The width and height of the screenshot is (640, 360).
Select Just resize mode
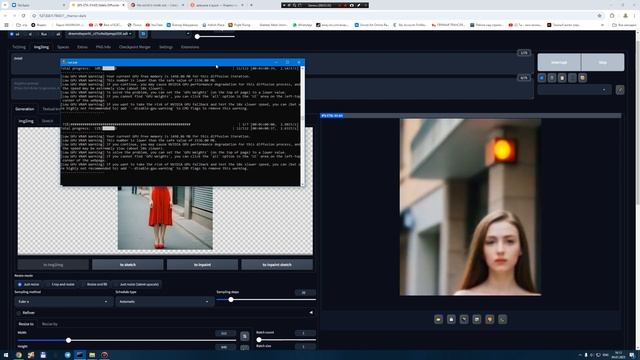point(28,284)
